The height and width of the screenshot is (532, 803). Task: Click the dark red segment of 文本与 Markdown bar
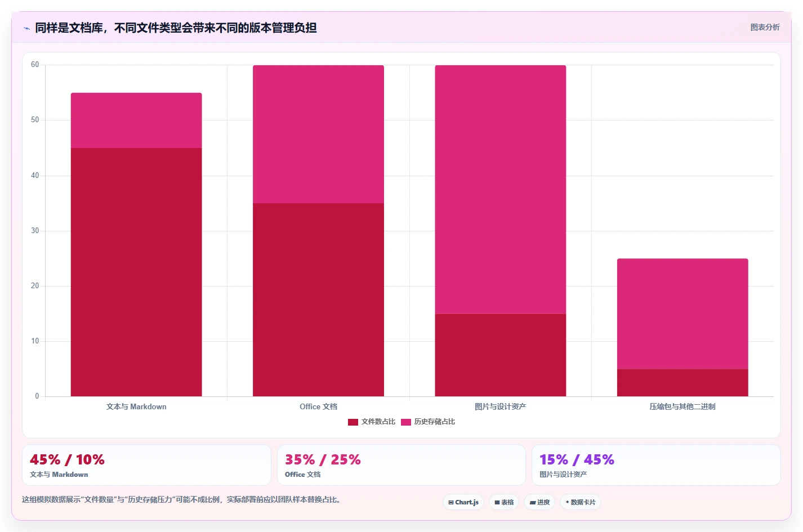coord(136,272)
